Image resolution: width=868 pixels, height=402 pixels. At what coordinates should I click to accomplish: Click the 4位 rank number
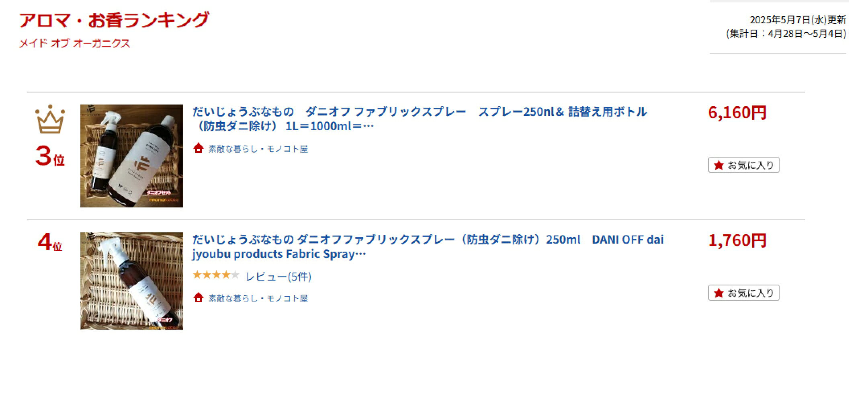(x=50, y=242)
